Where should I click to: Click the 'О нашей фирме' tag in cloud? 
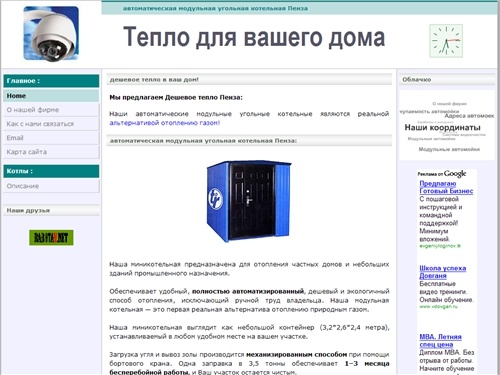point(449,104)
